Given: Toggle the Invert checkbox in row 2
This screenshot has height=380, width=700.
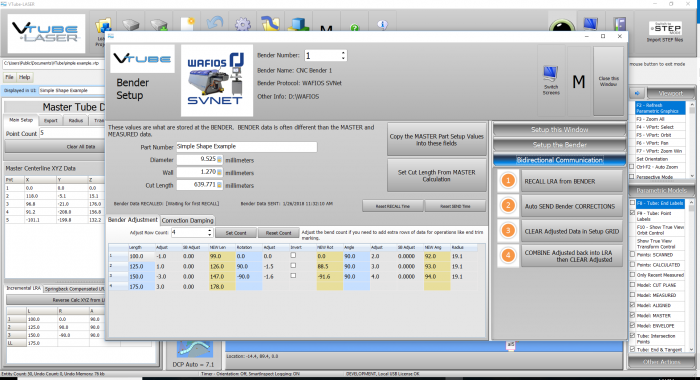Looking at the screenshot, I should coord(293,266).
